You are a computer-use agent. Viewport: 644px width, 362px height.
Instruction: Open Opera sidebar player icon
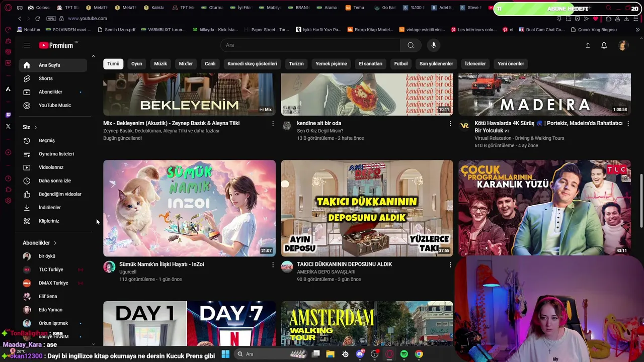[x=8, y=152]
